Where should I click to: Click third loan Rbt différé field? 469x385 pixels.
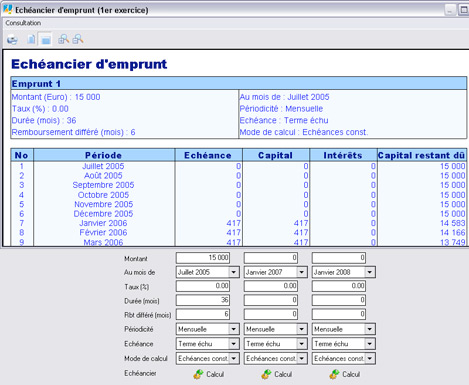[x=339, y=314]
